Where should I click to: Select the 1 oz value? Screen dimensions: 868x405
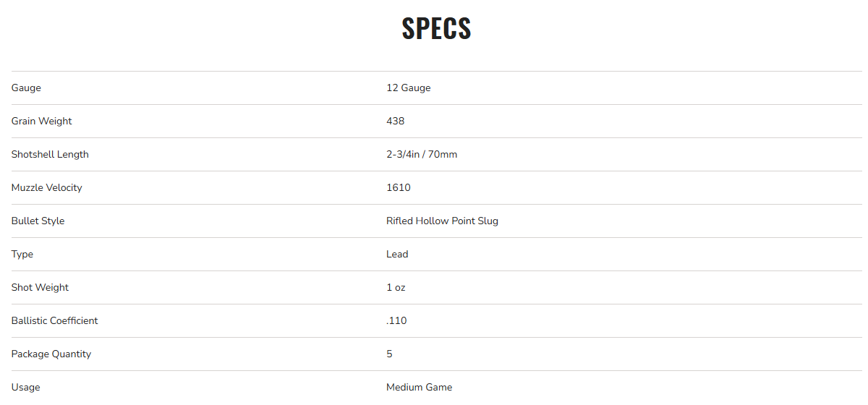(x=396, y=288)
